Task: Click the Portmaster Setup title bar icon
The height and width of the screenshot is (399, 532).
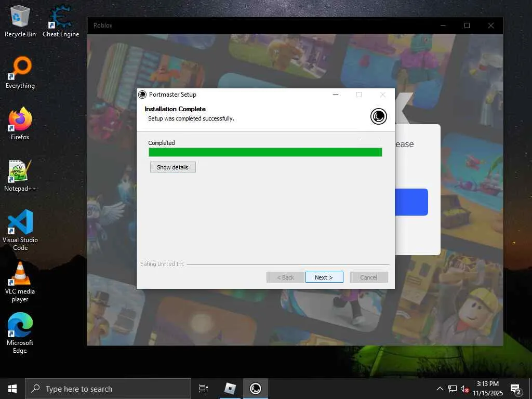Action: point(142,95)
